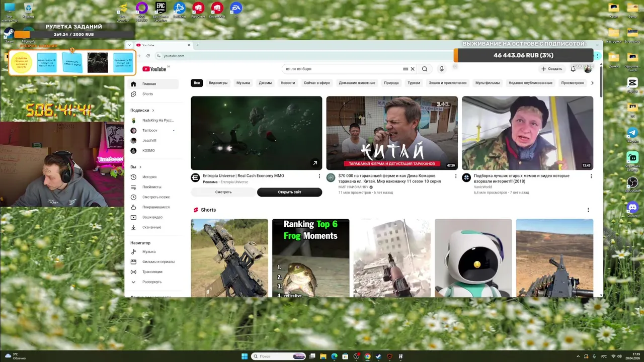Screen dimensions: 644x362
Task: Clear the search text with X
Action: (413, 69)
